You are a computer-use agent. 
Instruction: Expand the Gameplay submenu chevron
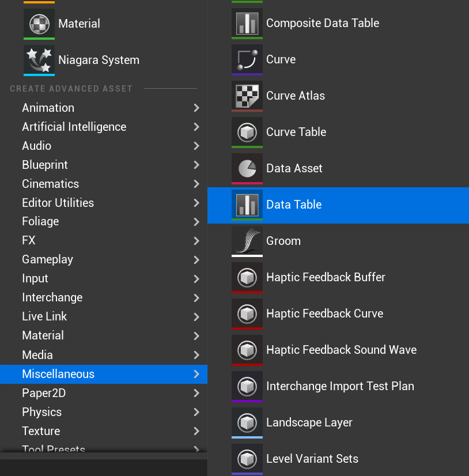click(196, 260)
